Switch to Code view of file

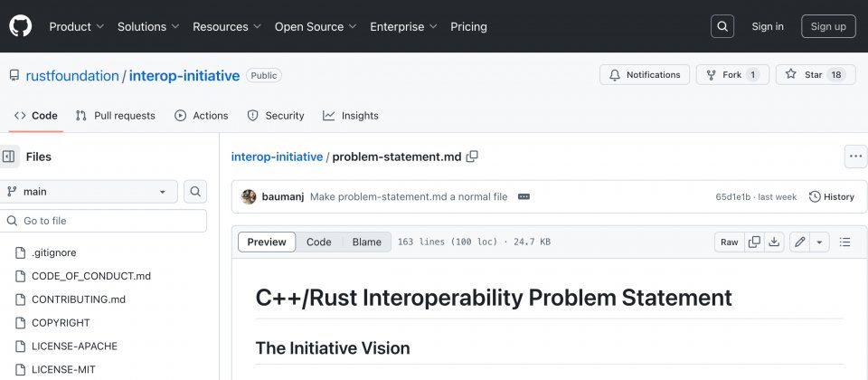pyautogui.click(x=319, y=242)
